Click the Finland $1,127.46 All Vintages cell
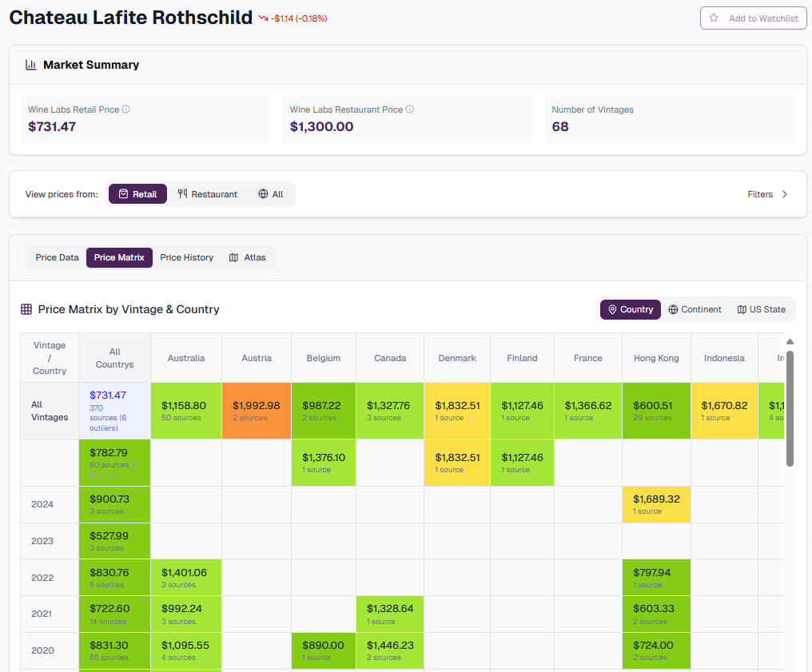 pos(522,411)
